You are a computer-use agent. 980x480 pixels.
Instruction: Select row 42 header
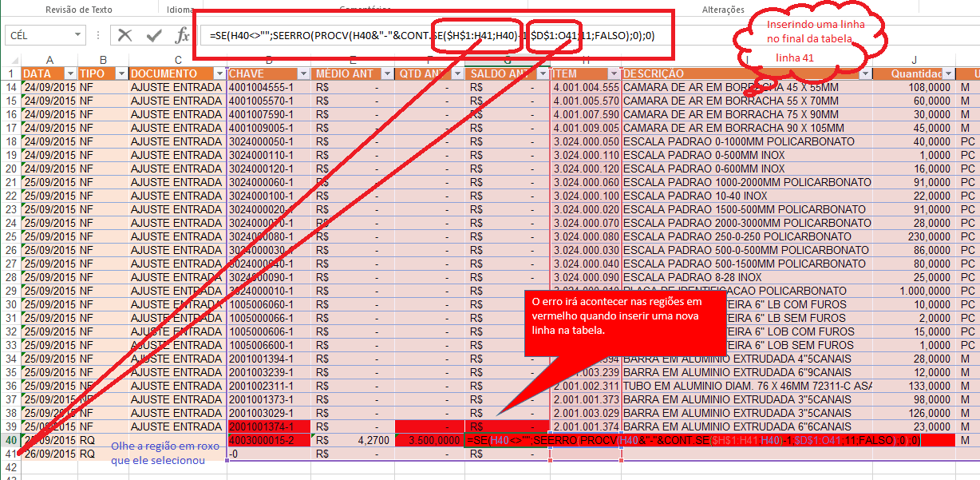click(x=10, y=467)
